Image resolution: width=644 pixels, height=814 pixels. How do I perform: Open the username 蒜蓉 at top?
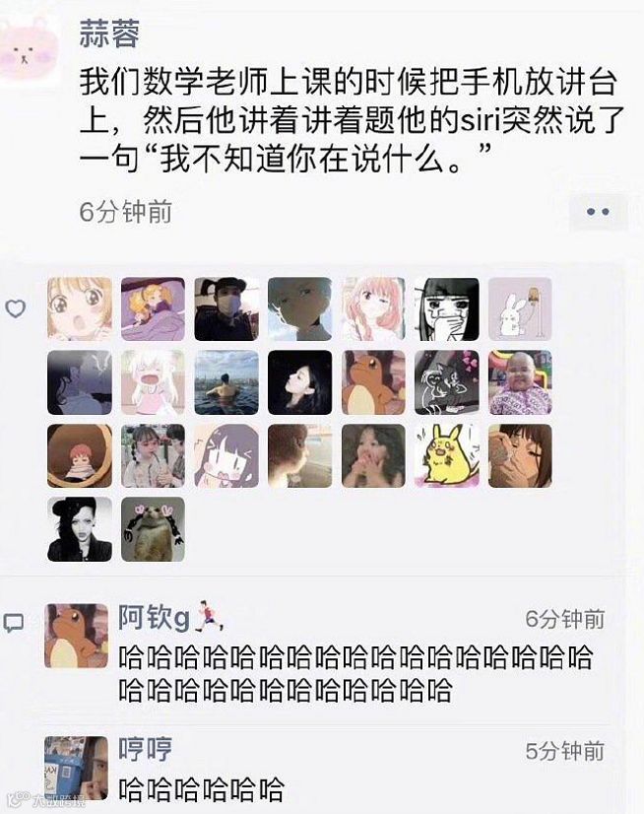pos(109,34)
